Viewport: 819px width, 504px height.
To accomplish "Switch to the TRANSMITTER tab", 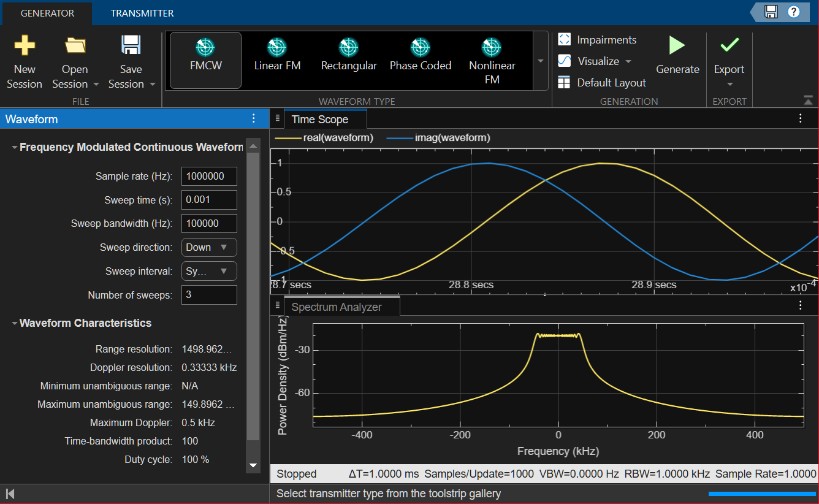I will 142,13.
